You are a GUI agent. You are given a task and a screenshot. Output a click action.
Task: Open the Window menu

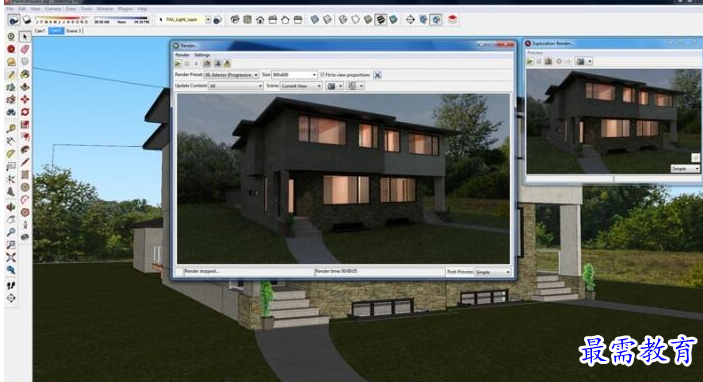[x=105, y=9]
